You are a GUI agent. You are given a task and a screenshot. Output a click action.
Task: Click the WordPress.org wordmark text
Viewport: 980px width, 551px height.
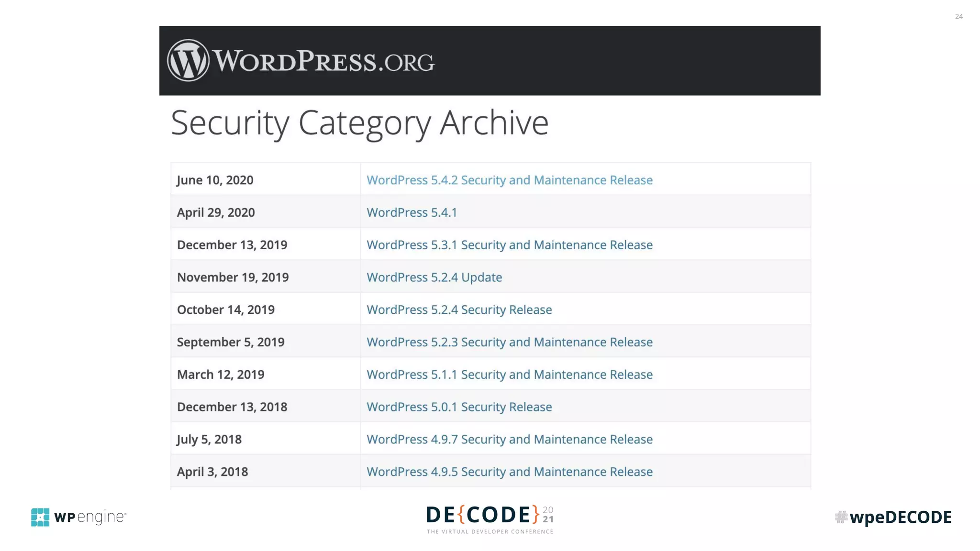click(x=323, y=61)
